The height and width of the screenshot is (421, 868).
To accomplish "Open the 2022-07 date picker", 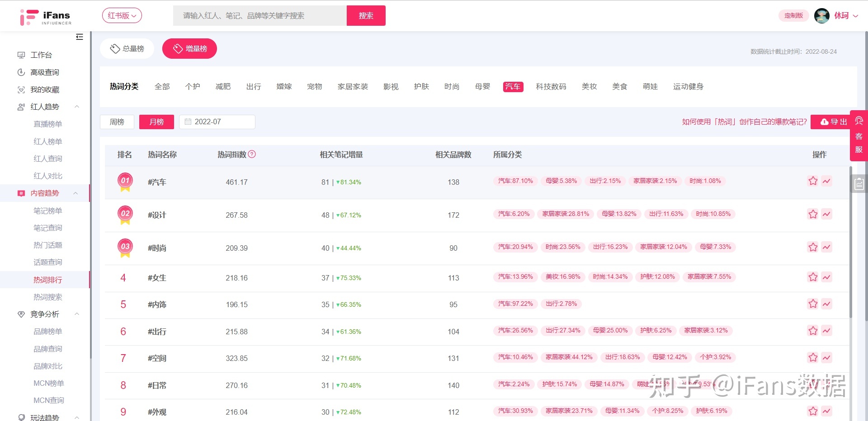I will click(x=217, y=122).
